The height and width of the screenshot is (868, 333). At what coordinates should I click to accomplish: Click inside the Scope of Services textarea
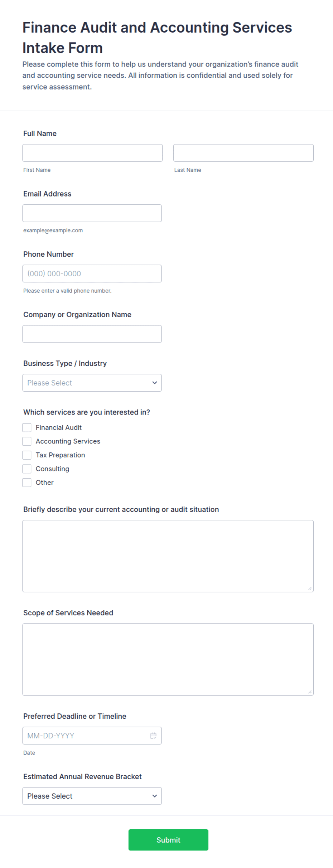[168, 659]
